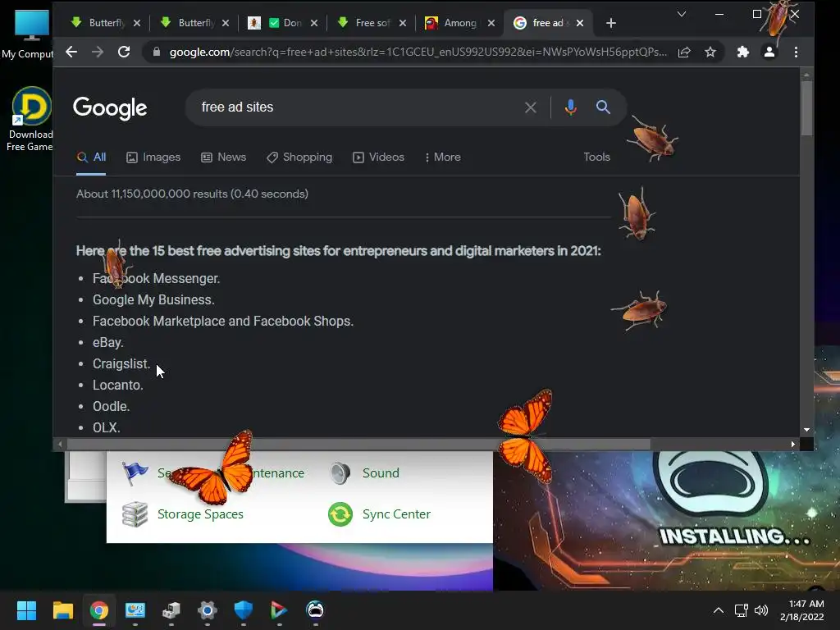Share this page via address bar icon
Screen dimensions: 840x630
pos(684,52)
